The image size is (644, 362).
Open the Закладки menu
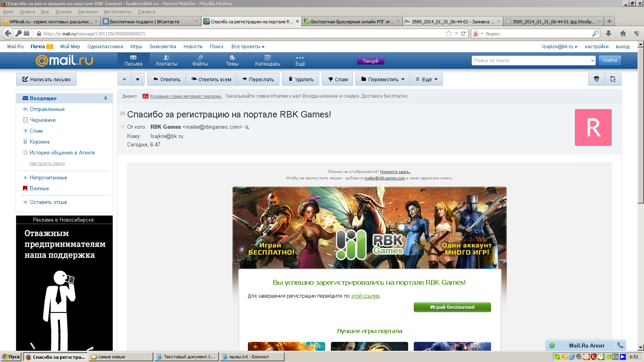click(x=87, y=12)
